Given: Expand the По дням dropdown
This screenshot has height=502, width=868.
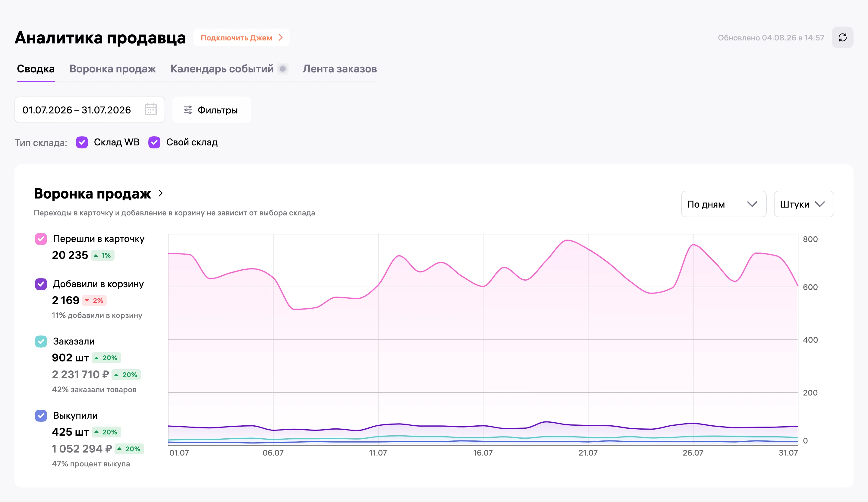Looking at the screenshot, I should 723,204.
